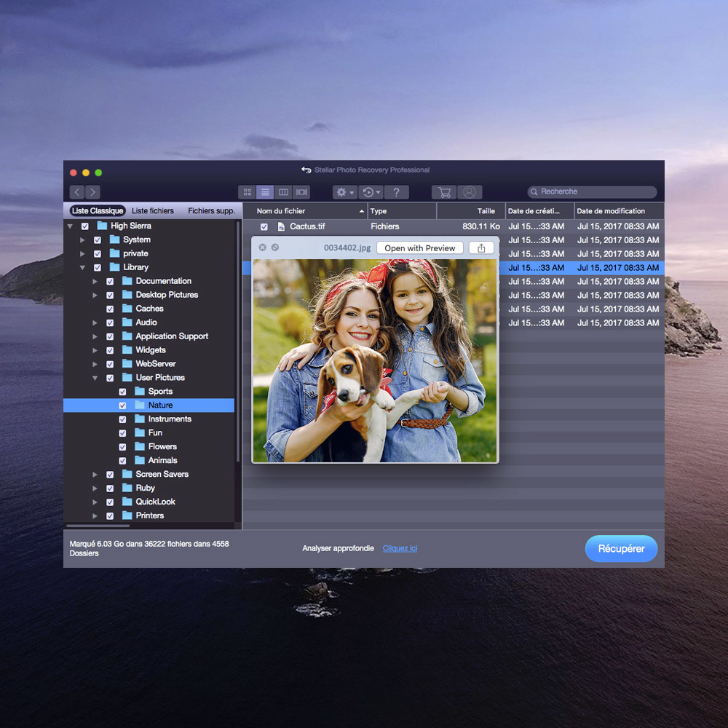728x728 pixels.
Task: Uncheck the Desktop Pictures folder checkbox
Action: click(x=110, y=296)
